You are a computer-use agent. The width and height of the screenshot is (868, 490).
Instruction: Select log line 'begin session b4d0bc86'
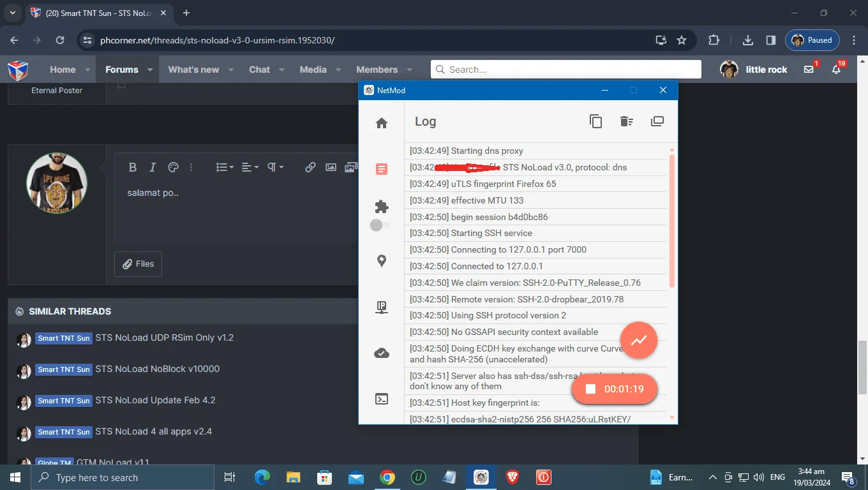(535, 217)
